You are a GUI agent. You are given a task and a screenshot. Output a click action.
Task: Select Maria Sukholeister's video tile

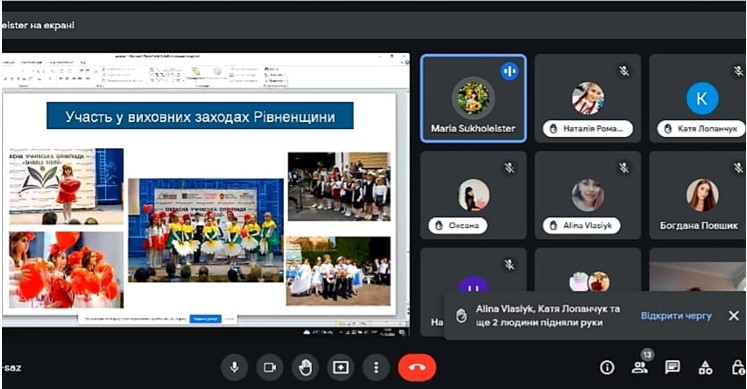(473, 98)
